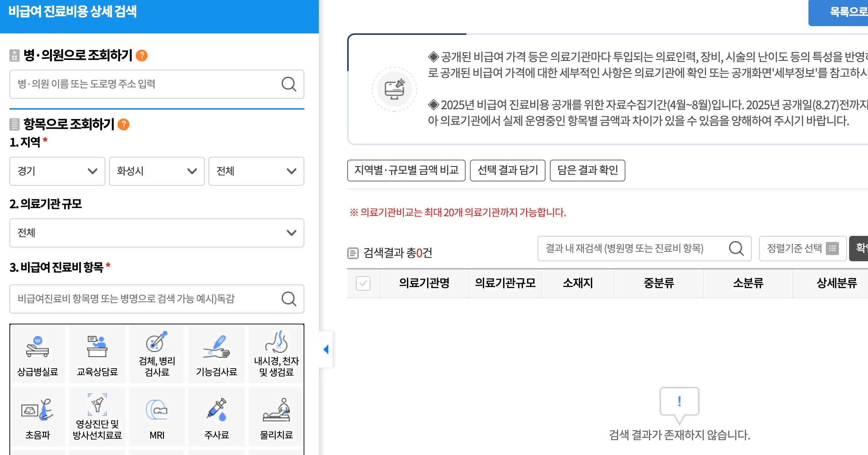The height and width of the screenshot is (455, 868).
Task: Toggle the select-all checkbox in results table
Action: coord(363,283)
